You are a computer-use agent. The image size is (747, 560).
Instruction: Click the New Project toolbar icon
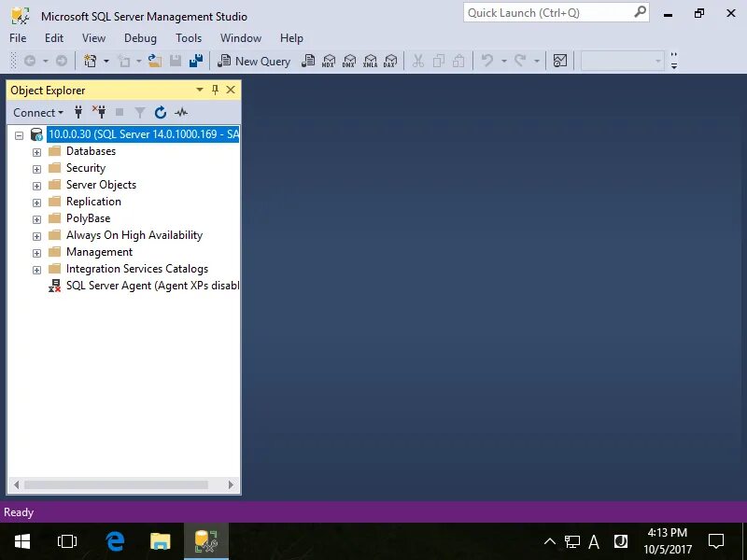click(90, 61)
